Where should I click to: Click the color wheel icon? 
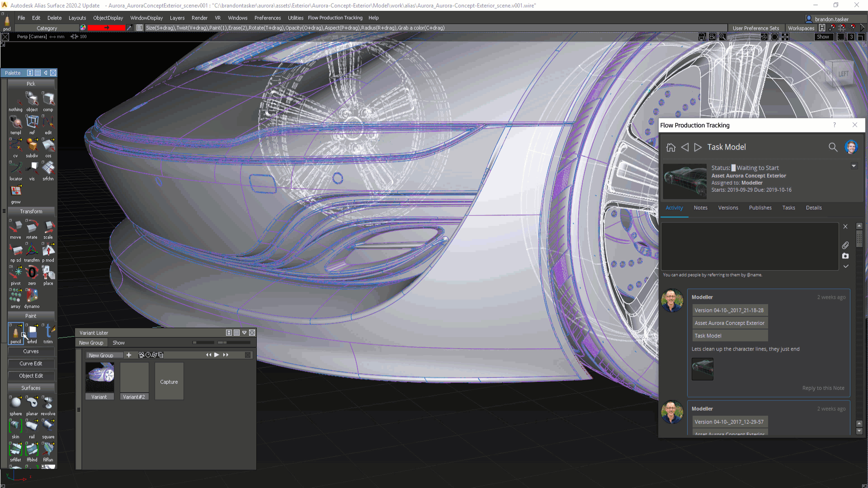(83, 28)
